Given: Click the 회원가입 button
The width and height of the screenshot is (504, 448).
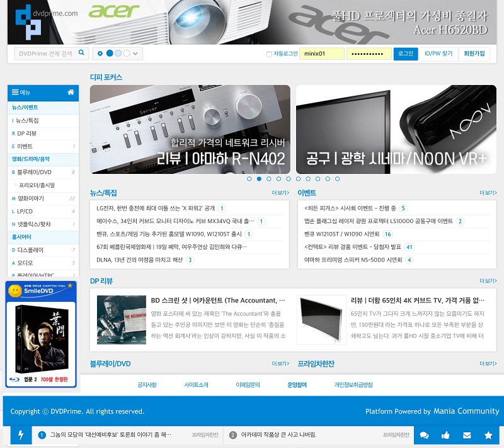Looking at the screenshot, I should [474, 54].
